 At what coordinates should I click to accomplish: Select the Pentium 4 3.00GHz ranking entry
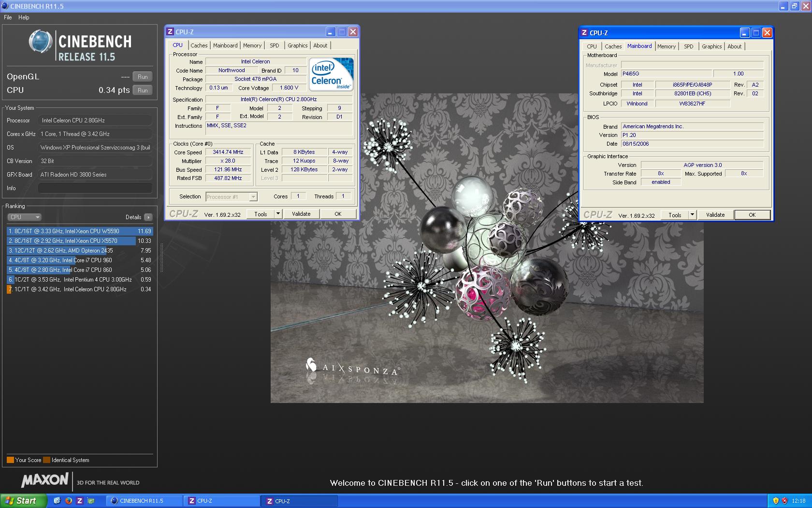80,280
